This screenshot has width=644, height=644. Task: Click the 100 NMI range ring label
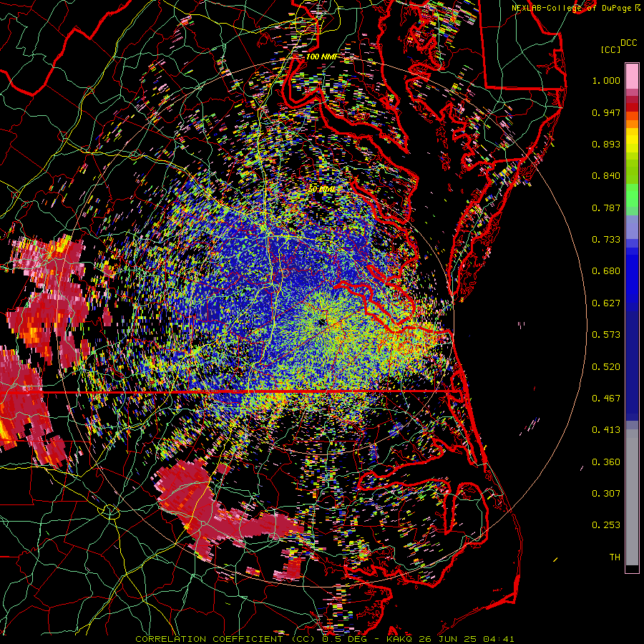click(x=321, y=57)
